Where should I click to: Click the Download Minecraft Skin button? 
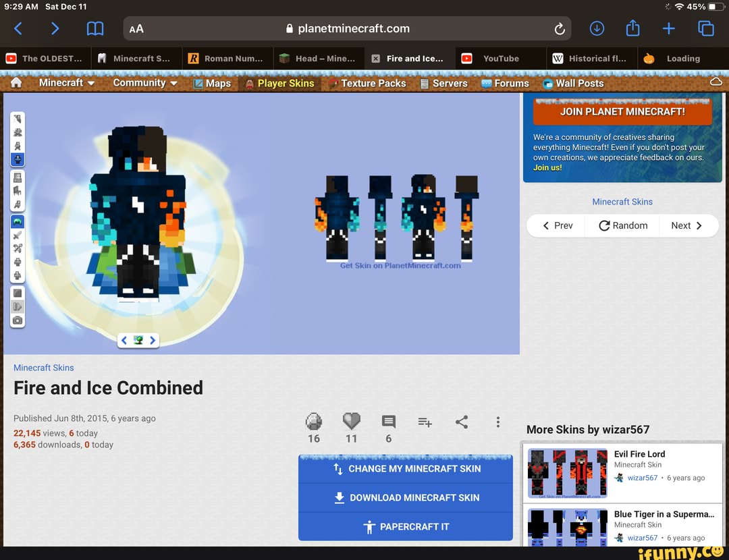[406, 498]
